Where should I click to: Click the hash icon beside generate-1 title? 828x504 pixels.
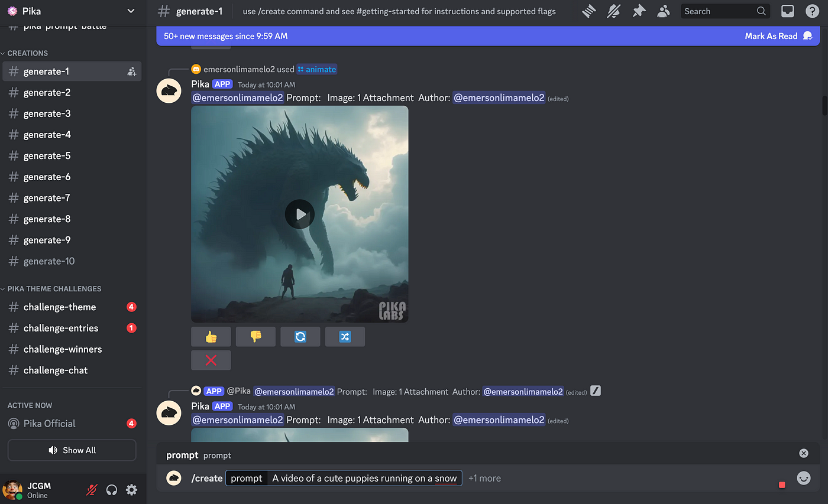click(164, 11)
